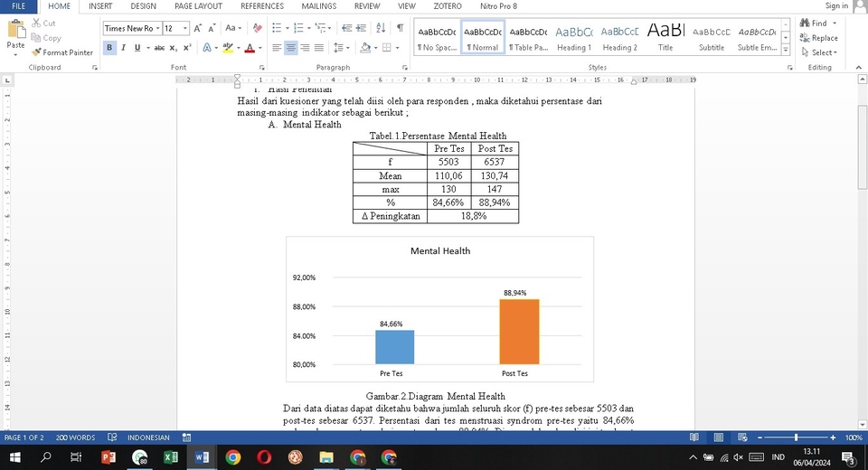
Task: Toggle Superscript formatting
Action: point(187,48)
